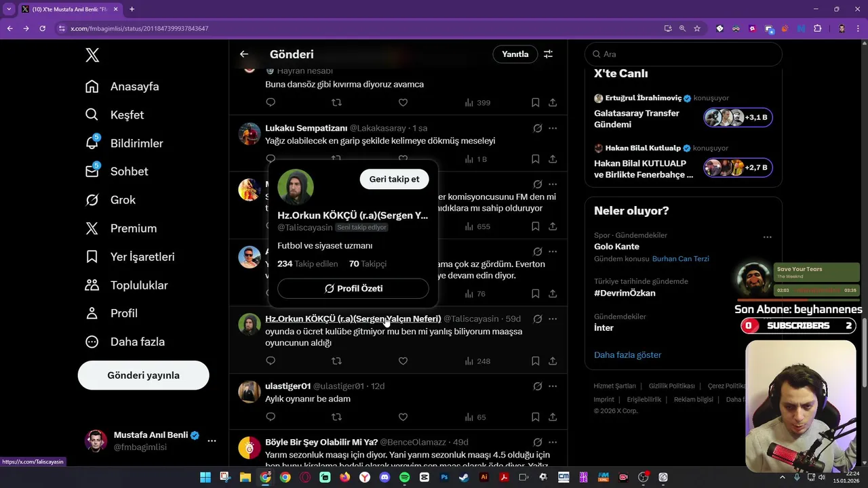Like the dansöz gibi kıvırma post
This screenshot has width=868, height=488.
403,102
